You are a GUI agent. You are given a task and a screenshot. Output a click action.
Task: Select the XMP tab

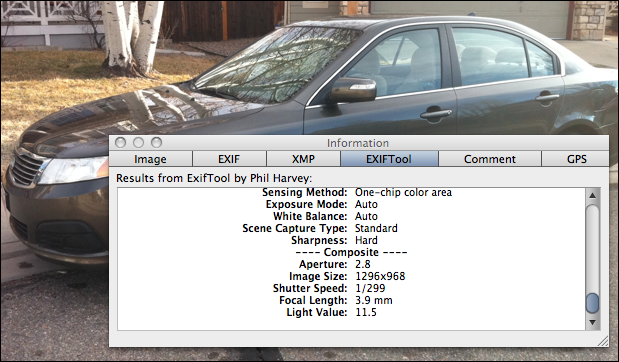(303, 159)
